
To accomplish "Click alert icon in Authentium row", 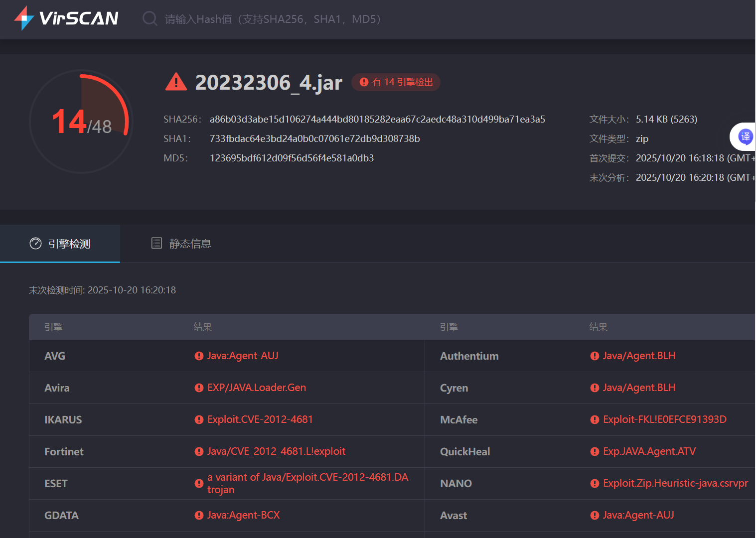I will pyautogui.click(x=595, y=356).
